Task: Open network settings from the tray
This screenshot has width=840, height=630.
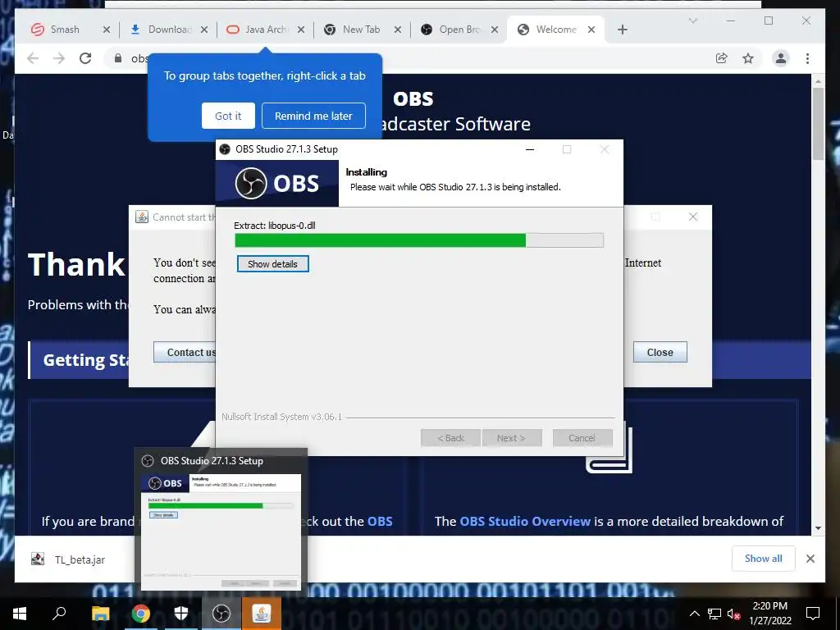Action: point(714,614)
